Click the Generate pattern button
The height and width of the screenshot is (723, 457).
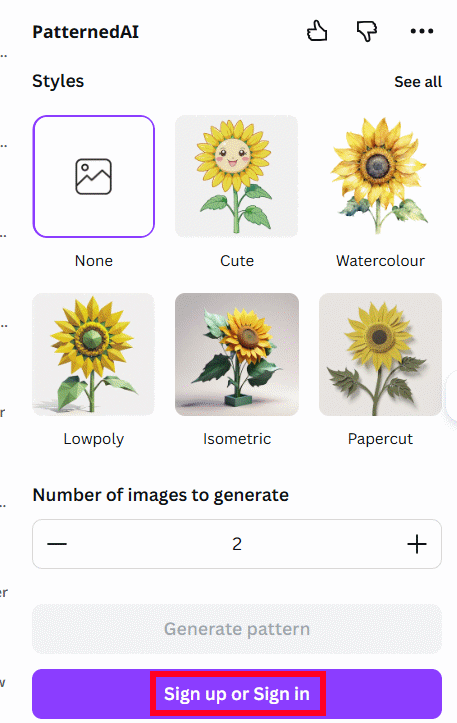[237, 629]
